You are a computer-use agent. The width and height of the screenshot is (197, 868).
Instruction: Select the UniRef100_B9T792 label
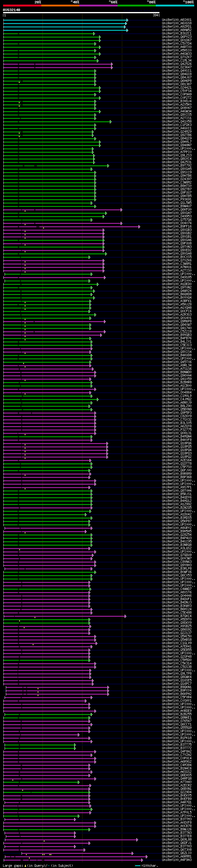pos(177,166)
